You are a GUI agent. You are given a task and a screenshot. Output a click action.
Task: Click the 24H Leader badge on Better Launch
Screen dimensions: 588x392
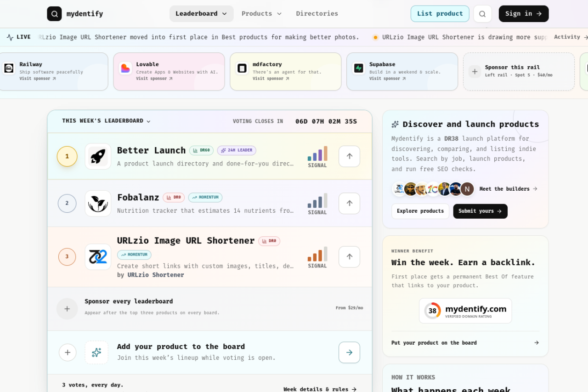(x=237, y=150)
